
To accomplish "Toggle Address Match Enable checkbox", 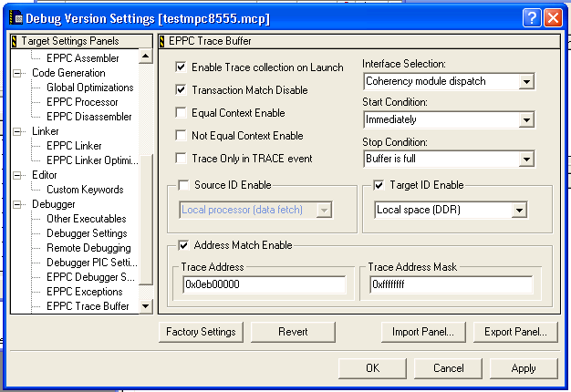I will click(184, 245).
